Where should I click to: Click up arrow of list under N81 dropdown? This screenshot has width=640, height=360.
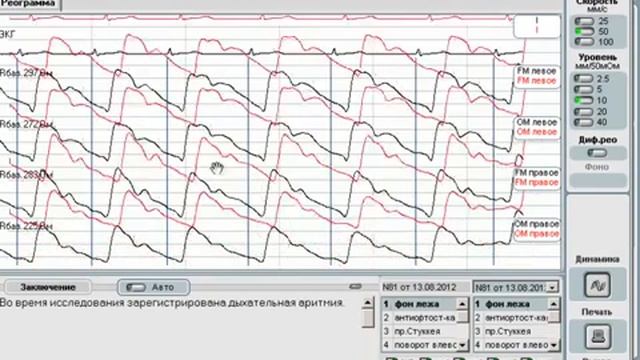point(553,304)
